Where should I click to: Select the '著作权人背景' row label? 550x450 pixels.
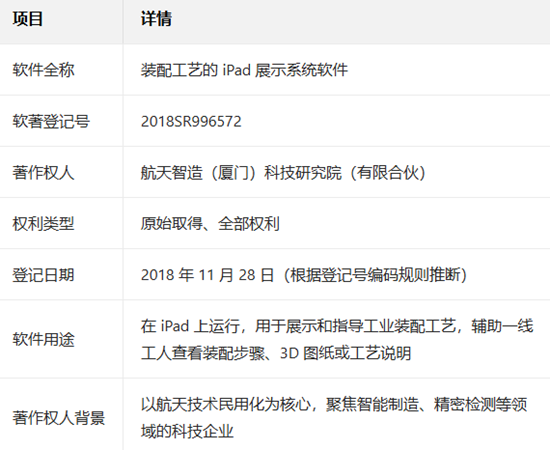(59, 418)
